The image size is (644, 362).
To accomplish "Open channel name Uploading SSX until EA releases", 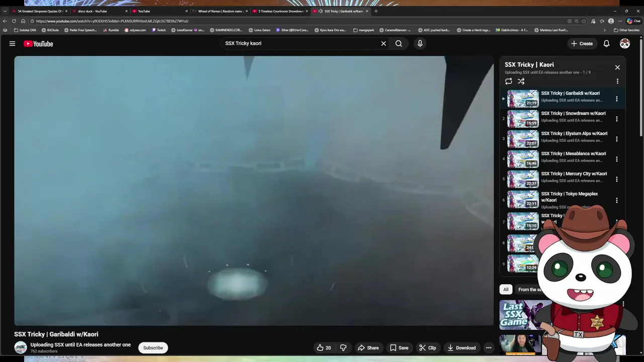I will click(80, 345).
